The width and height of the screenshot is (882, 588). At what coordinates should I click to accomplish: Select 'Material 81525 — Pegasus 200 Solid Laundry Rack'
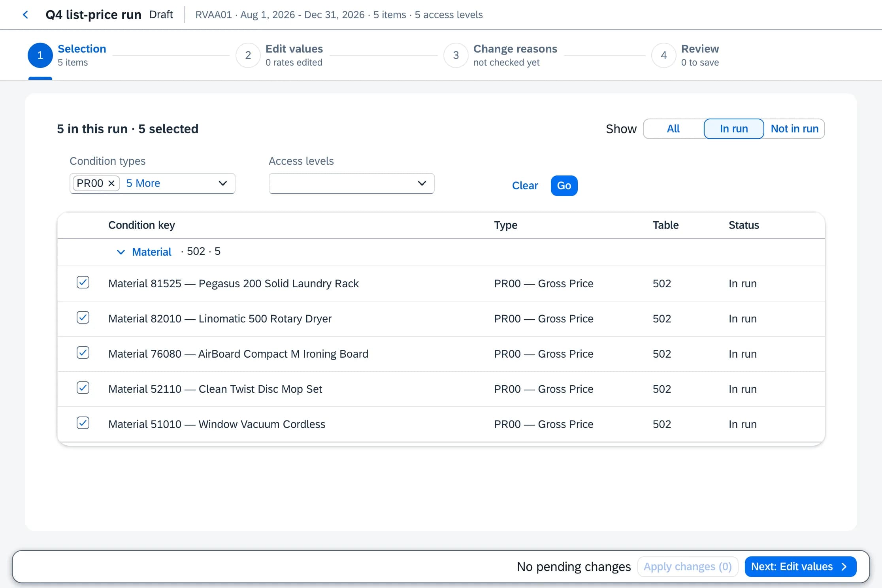coord(234,283)
